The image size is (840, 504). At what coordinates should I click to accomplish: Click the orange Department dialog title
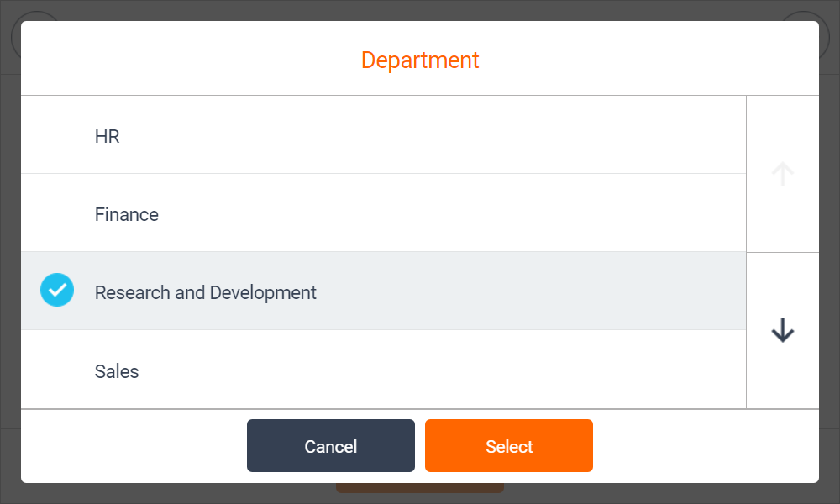tap(420, 60)
